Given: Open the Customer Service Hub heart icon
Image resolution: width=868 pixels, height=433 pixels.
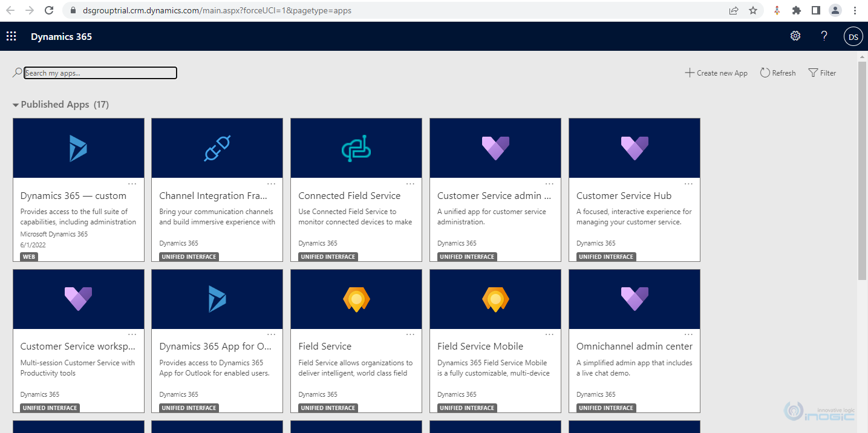Looking at the screenshot, I should pos(635,148).
